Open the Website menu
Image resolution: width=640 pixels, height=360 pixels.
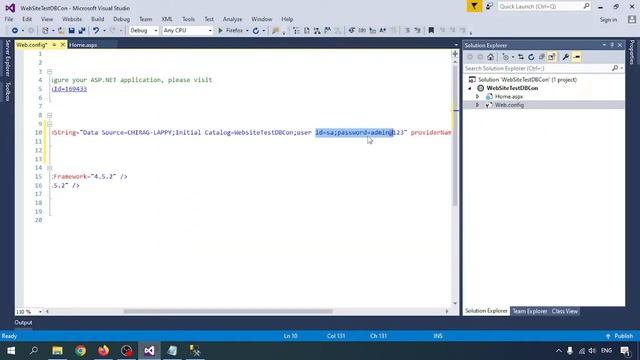pos(72,19)
